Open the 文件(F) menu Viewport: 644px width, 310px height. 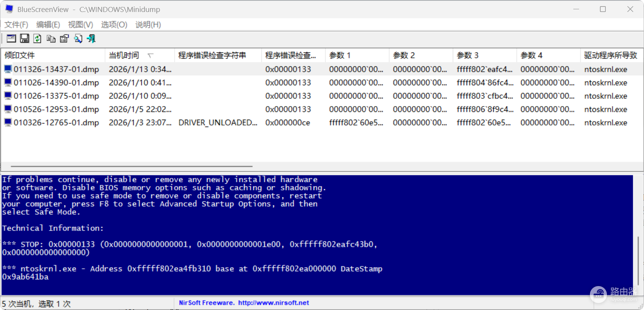16,25
